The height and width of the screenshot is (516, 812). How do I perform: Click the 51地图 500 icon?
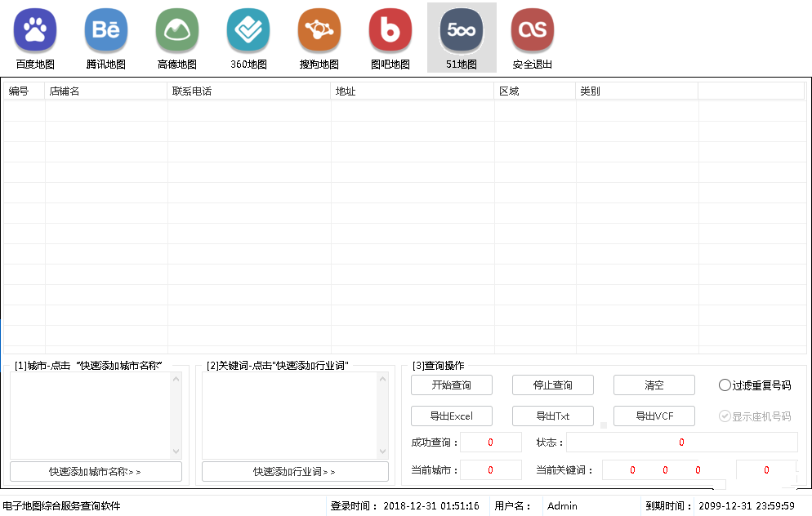(462, 38)
